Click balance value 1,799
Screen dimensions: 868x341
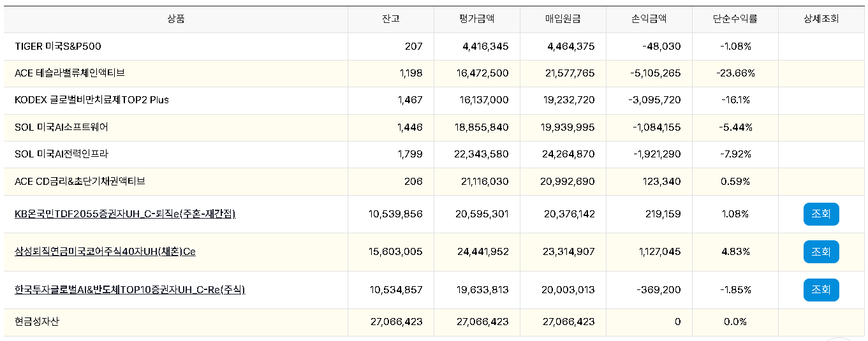[x=410, y=154]
